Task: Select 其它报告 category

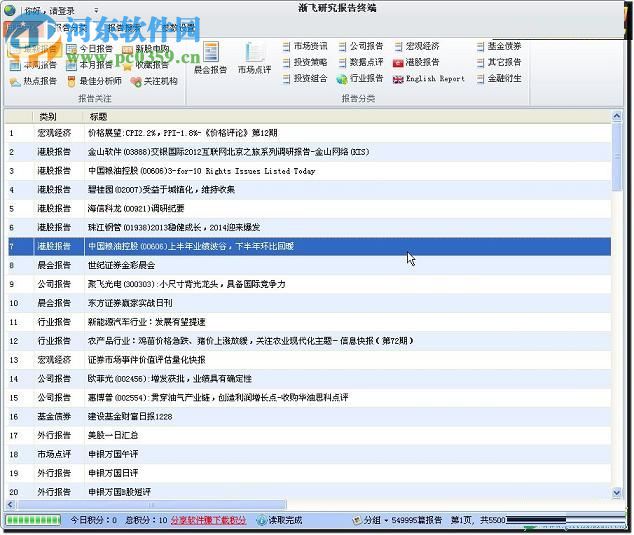Action: tap(499, 62)
